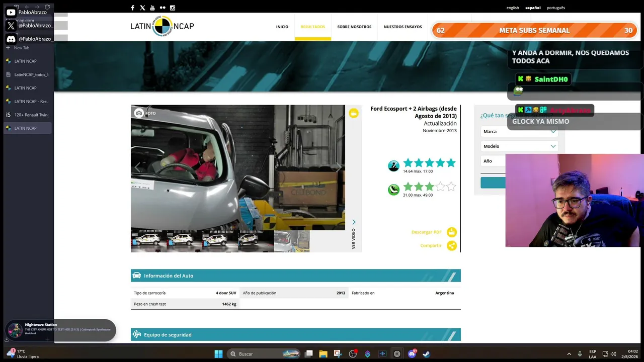Open the Snipping Tool on the taskbar

(338, 354)
